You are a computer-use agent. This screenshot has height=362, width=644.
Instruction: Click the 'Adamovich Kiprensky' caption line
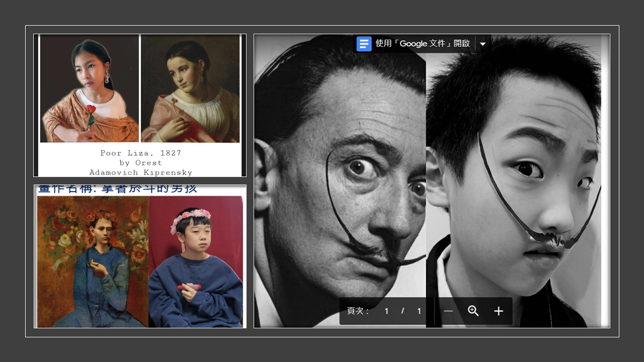tap(140, 172)
